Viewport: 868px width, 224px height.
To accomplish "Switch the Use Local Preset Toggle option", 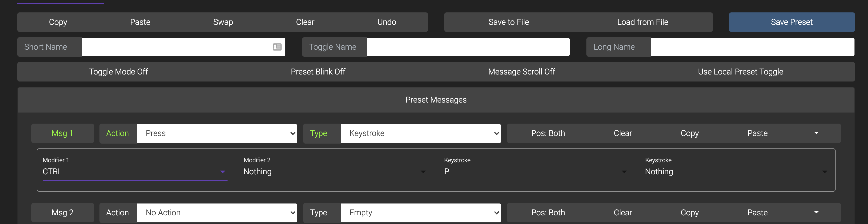I will 740,72.
